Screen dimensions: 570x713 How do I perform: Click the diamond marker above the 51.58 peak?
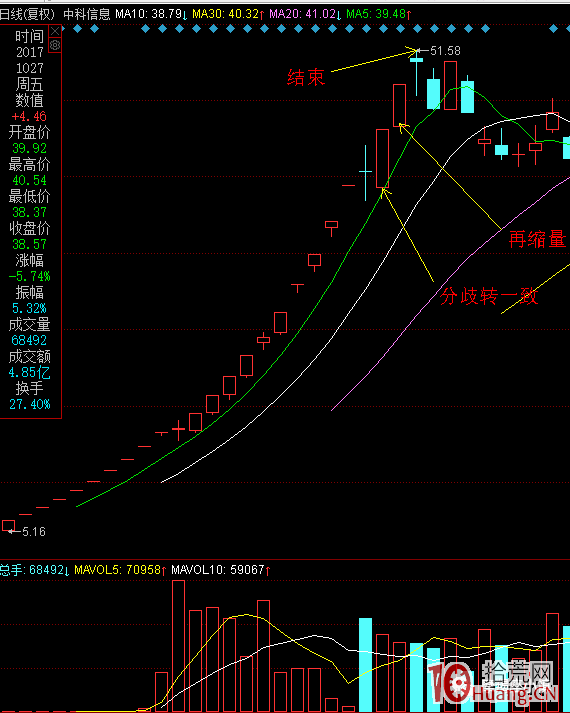click(x=417, y=29)
